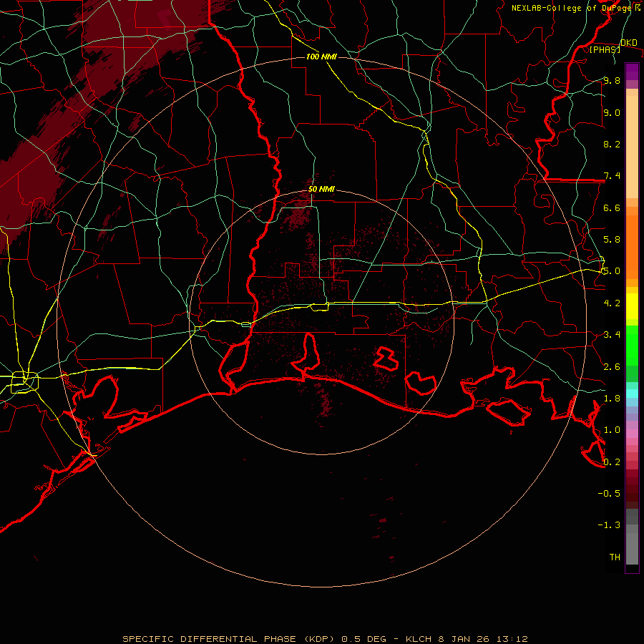644x644 pixels.
Task: Click the [PHAS] units label
Action: pyautogui.click(x=605, y=49)
